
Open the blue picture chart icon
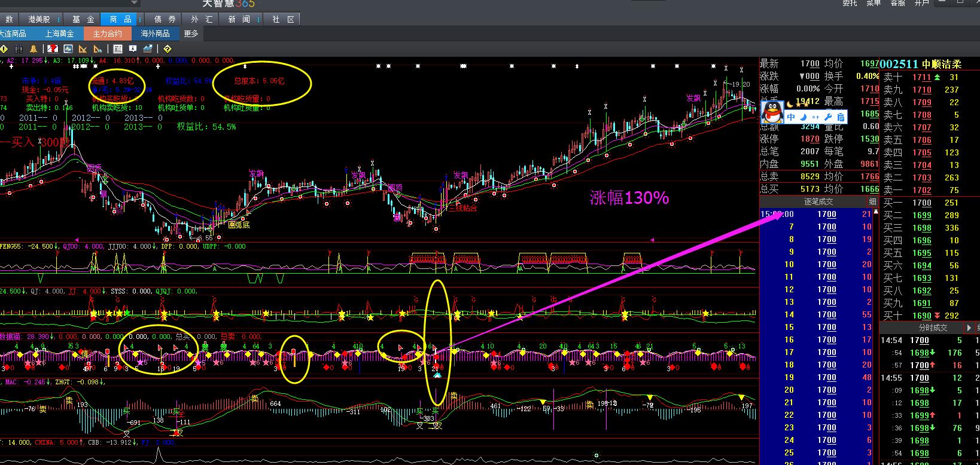(x=68, y=49)
